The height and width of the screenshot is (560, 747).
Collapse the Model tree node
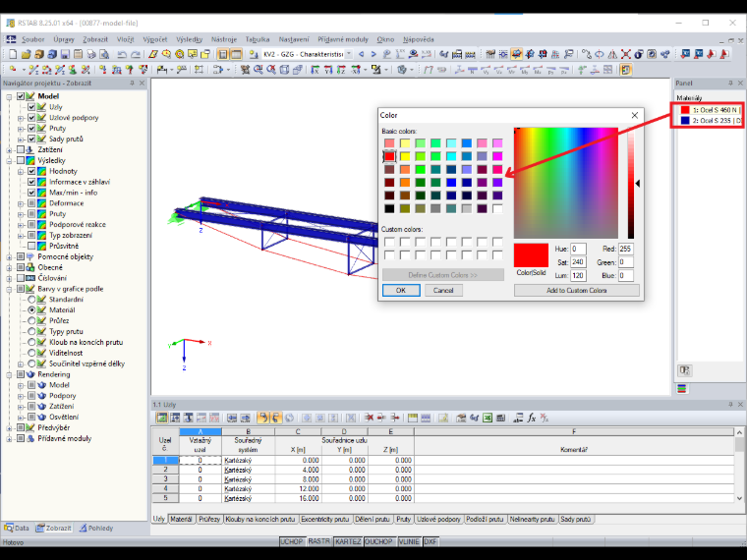pos(9,96)
